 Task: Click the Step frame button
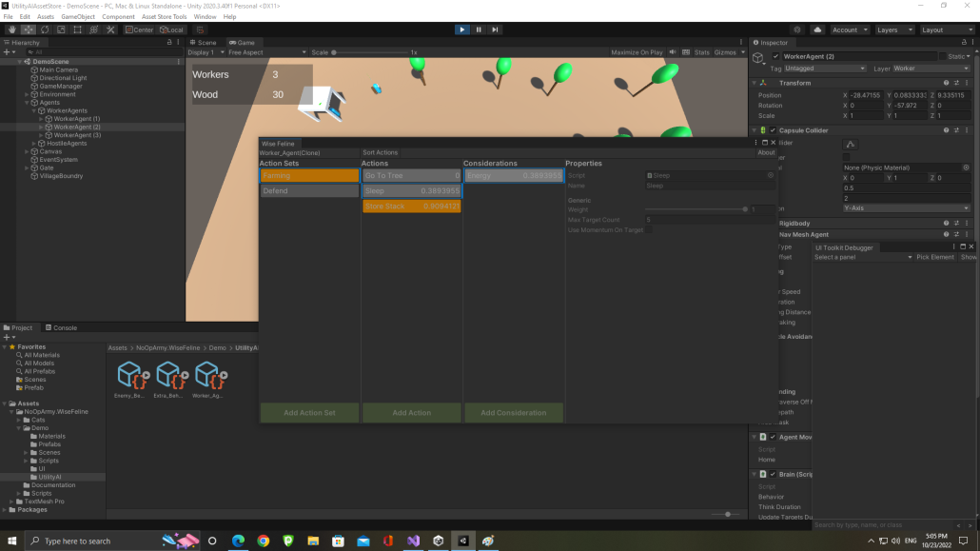(x=494, y=30)
